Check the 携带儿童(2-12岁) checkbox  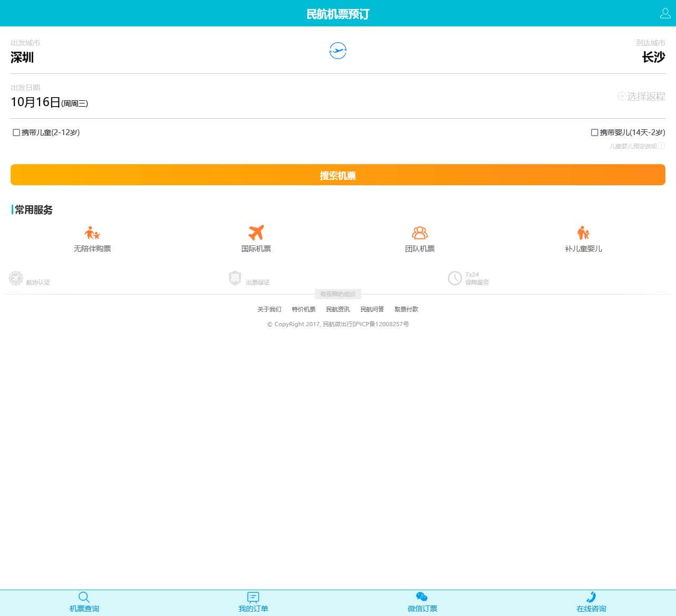click(16, 132)
